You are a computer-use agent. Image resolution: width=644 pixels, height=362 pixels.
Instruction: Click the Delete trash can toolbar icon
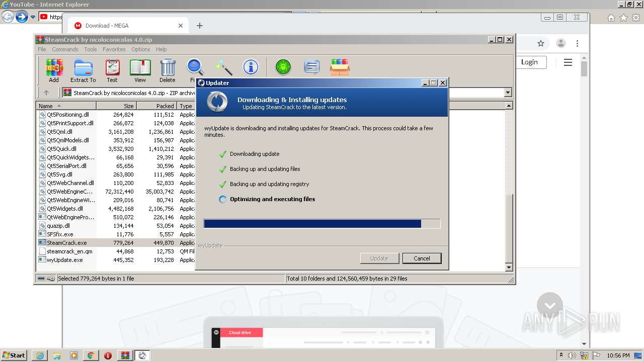(x=168, y=70)
